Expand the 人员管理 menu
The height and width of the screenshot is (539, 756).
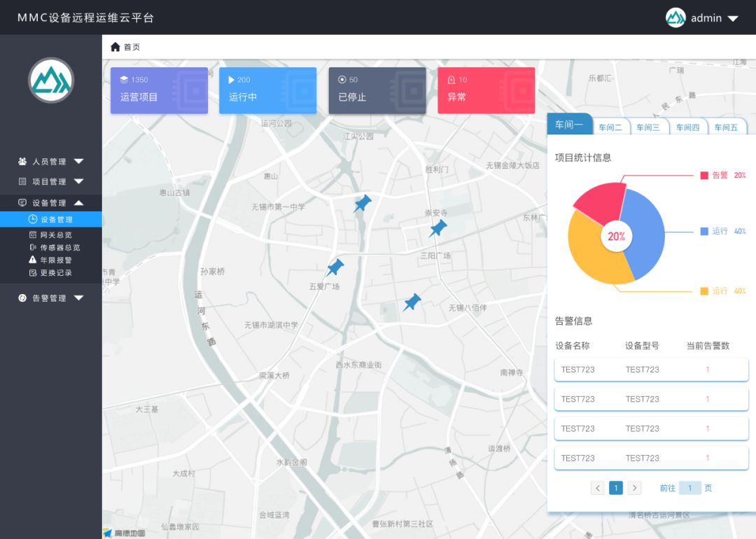pos(51,162)
